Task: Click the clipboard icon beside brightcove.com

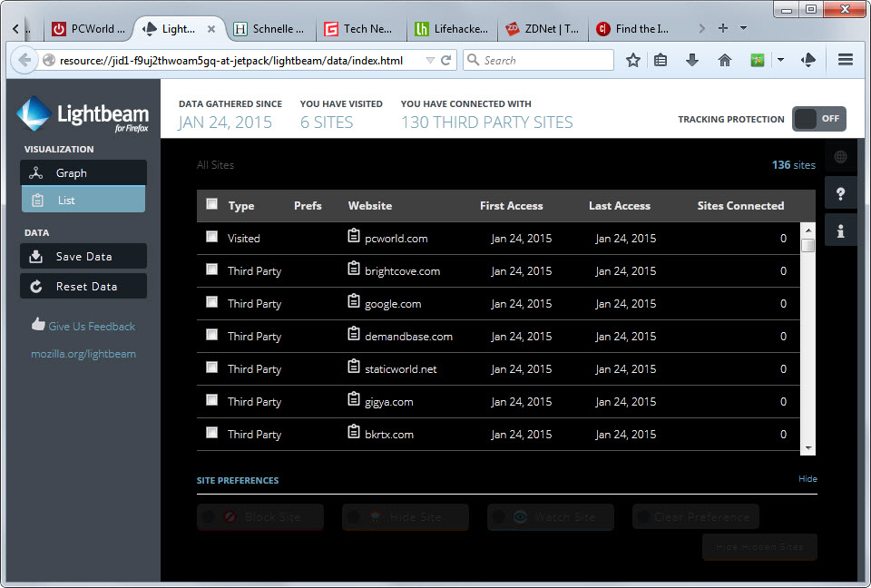Action: [x=354, y=269]
